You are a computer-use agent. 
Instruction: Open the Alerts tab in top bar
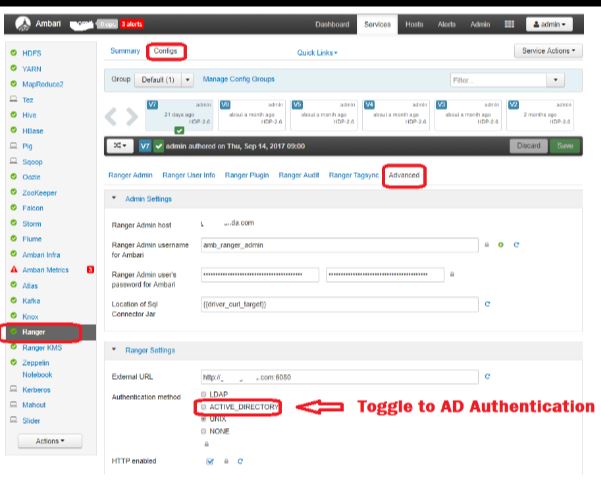(447, 24)
